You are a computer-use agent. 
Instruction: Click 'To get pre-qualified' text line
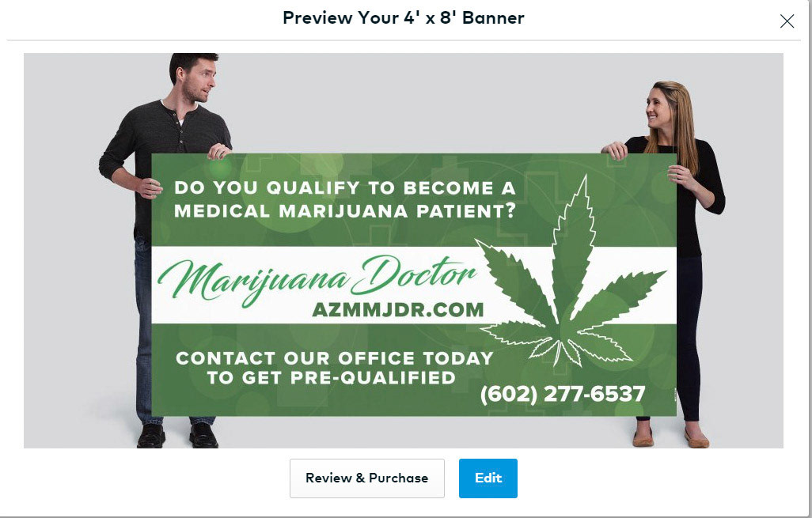pyautogui.click(x=332, y=378)
